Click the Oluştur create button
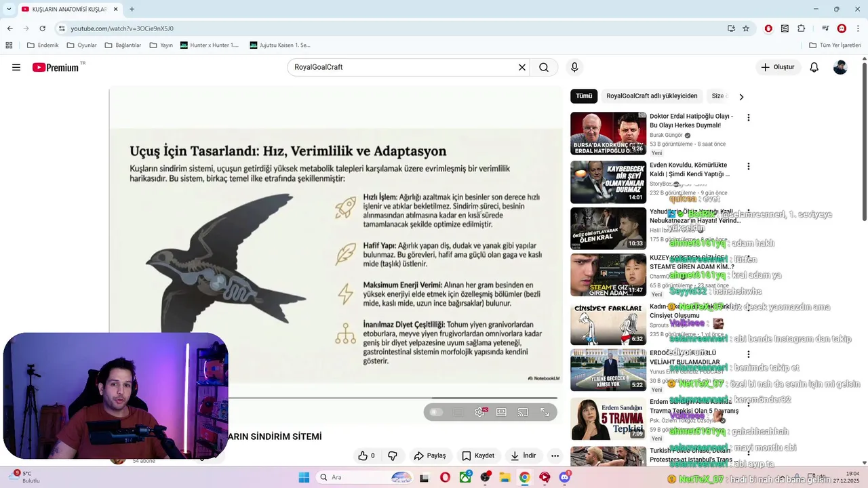 [x=778, y=67]
